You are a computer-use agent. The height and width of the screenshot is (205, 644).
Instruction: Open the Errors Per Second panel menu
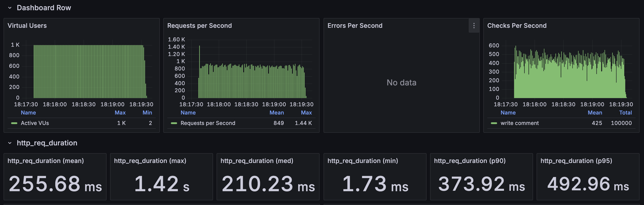point(474,26)
